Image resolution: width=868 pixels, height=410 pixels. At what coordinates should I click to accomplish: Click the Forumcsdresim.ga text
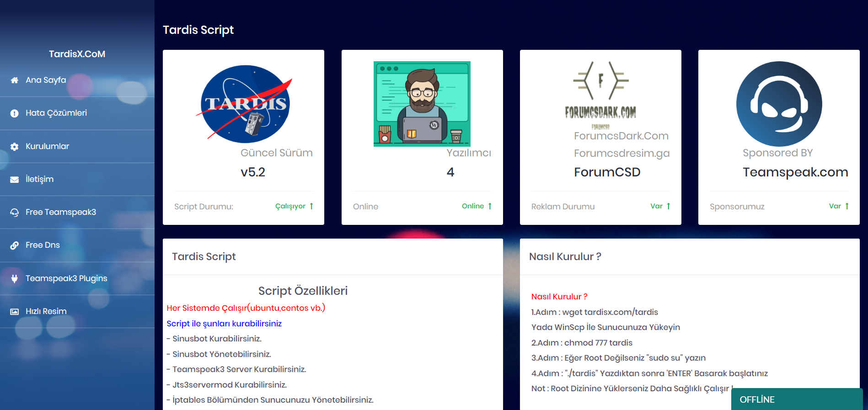pos(622,153)
